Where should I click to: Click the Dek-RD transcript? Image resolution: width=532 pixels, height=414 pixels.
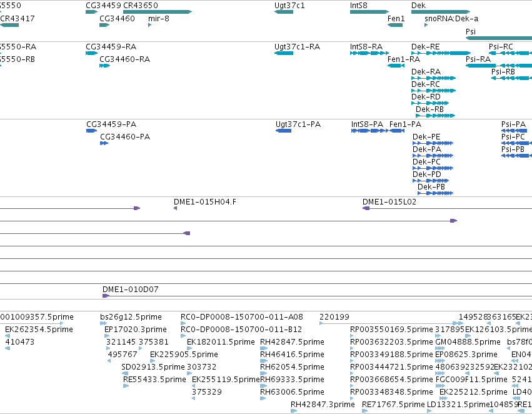pos(430,103)
